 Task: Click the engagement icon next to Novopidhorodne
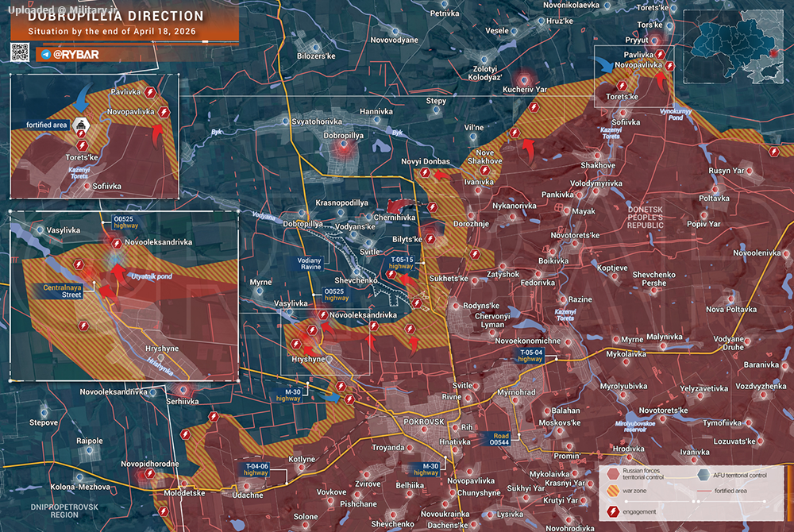[150, 474]
